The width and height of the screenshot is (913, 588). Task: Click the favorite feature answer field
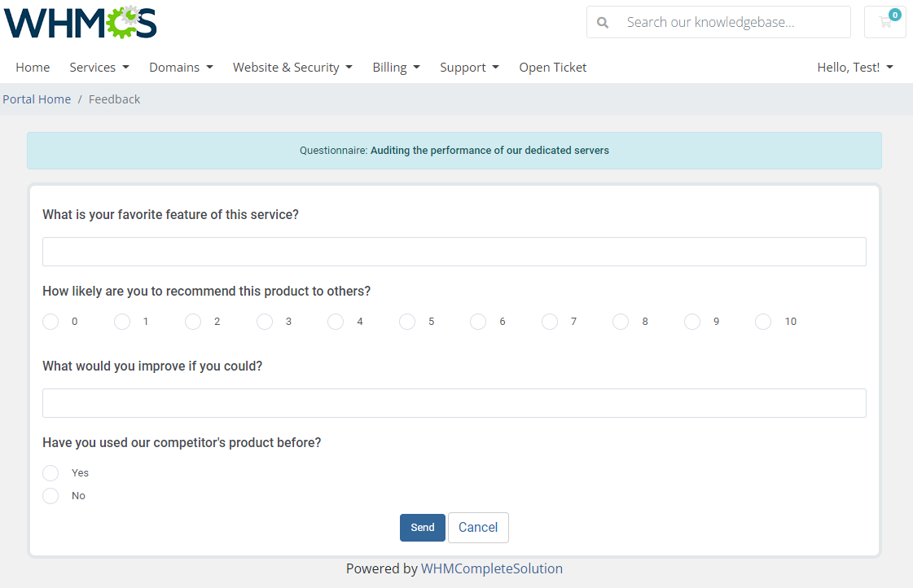pyautogui.click(x=454, y=252)
